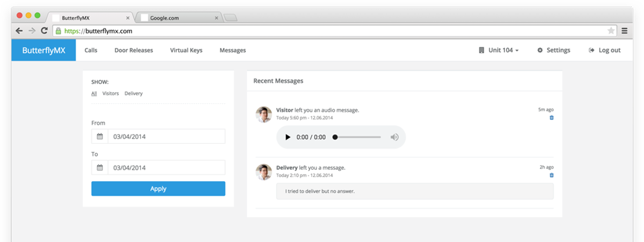Image resolution: width=644 pixels, height=242 pixels.
Task: Delete the Delivery message
Action: tap(551, 175)
